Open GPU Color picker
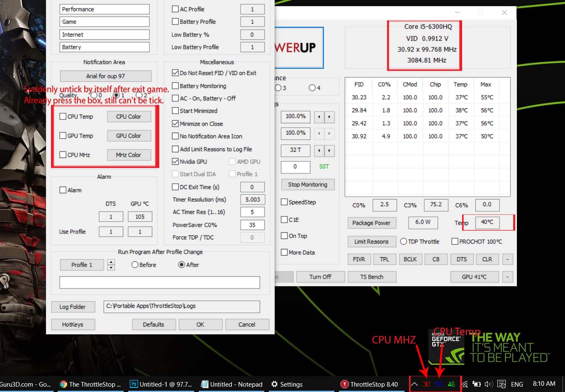The image size is (565, 392). 129,136
